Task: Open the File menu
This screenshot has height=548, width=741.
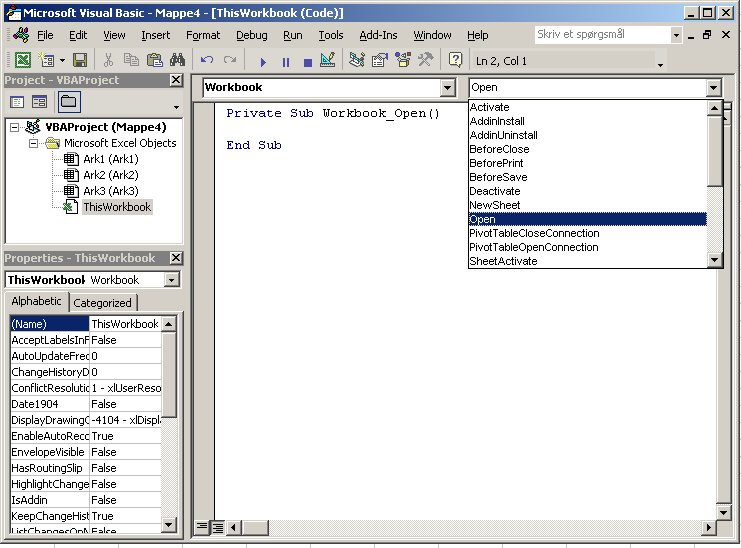Action: (x=45, y=35)
